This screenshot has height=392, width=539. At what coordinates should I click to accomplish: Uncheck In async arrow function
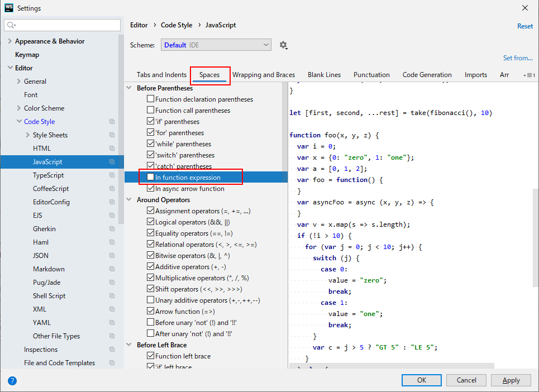click(150, 188)
